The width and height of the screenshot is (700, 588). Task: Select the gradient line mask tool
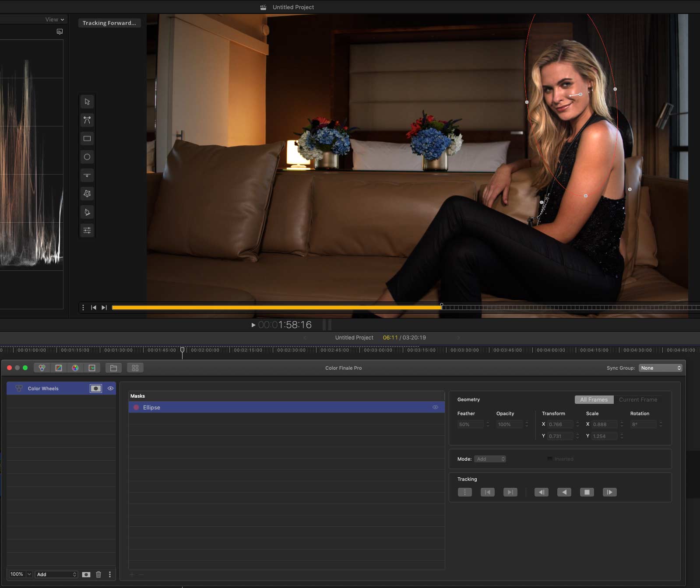pyautogui.click(x=87, y=175)
